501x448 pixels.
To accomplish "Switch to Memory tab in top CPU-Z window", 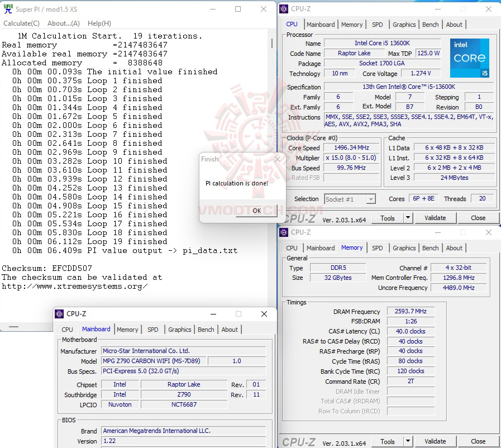I will [352, 25].
